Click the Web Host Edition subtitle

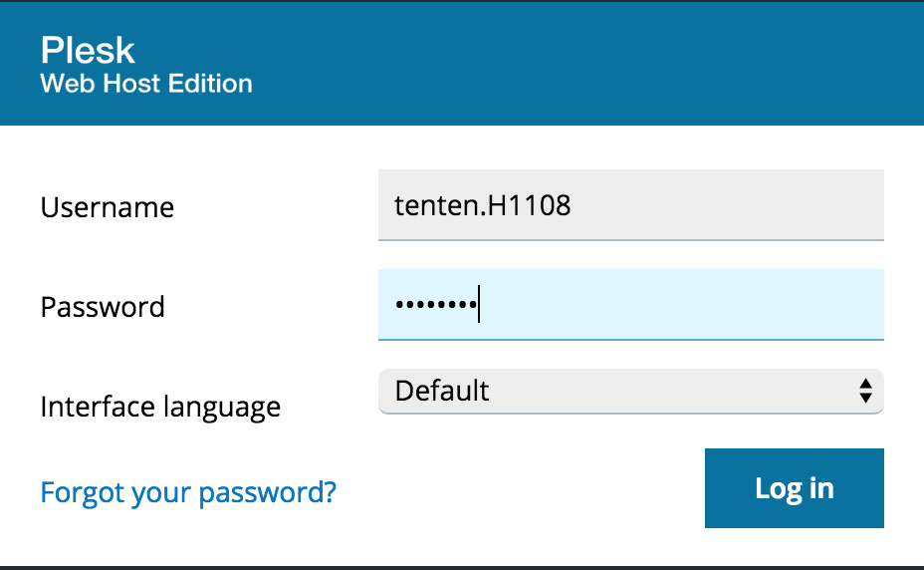146,83
